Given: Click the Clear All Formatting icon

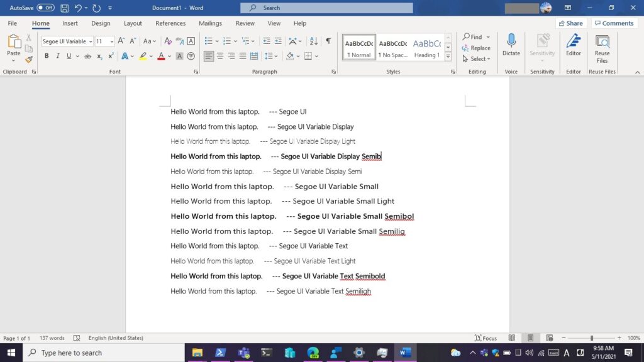Looking at the screenshot, I should [168, 41].
